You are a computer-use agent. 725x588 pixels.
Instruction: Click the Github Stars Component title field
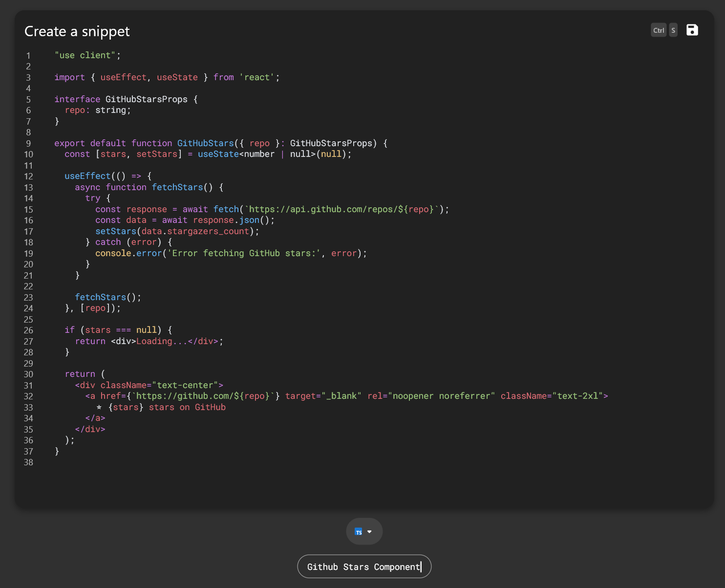coord(363,566)
